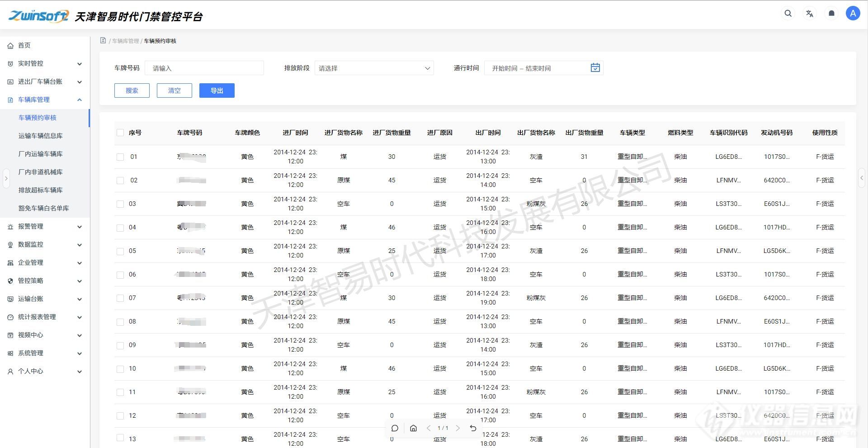Click the 视频中心 sidebar icon

pos(10,335)
